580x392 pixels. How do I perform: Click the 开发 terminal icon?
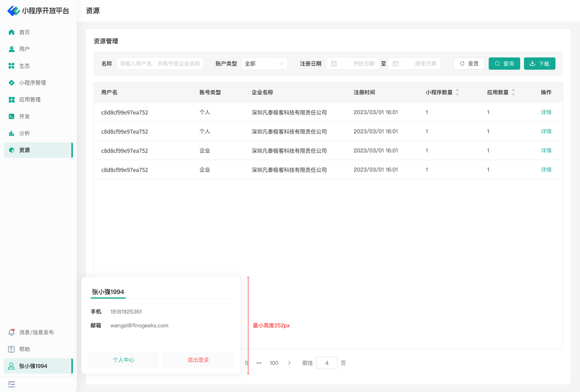[12, 116]
